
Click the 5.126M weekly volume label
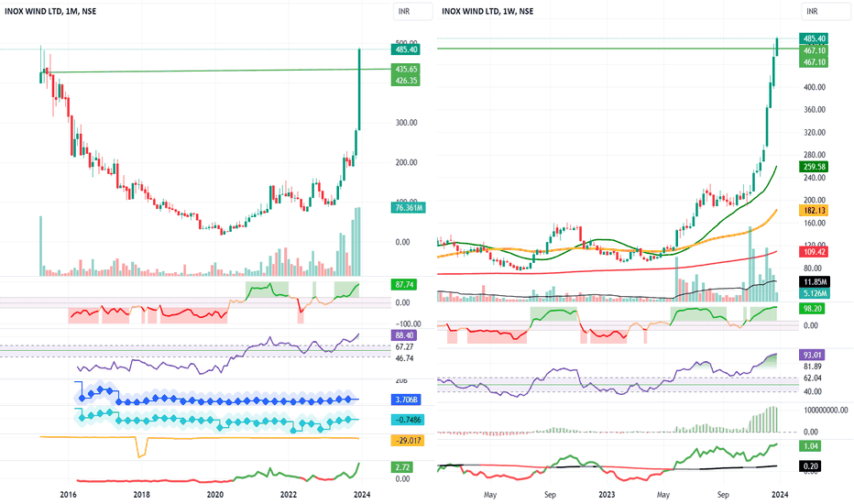point(815,293)
